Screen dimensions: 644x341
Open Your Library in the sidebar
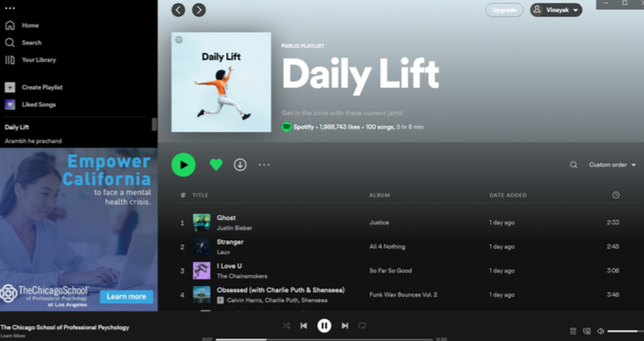pos(38,60)
